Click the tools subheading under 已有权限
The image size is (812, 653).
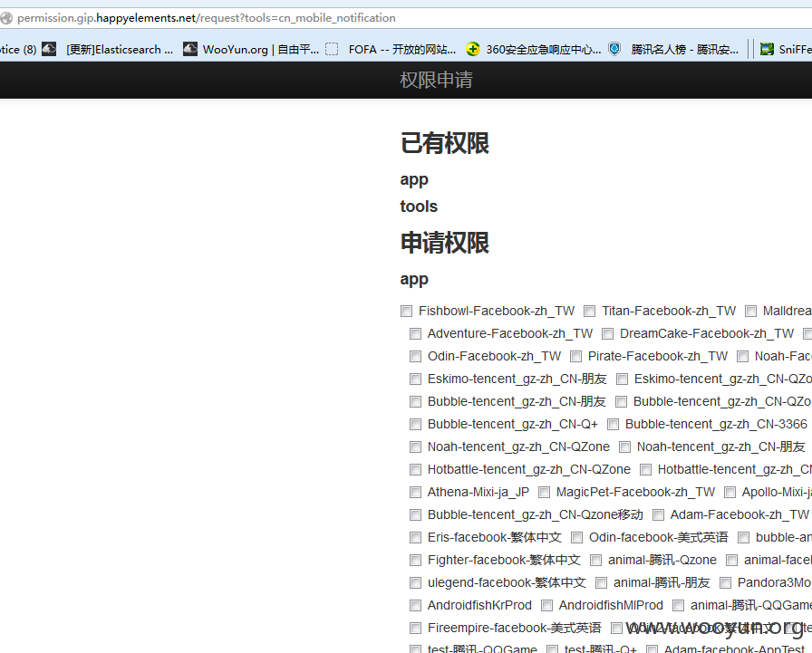point(419,206)
